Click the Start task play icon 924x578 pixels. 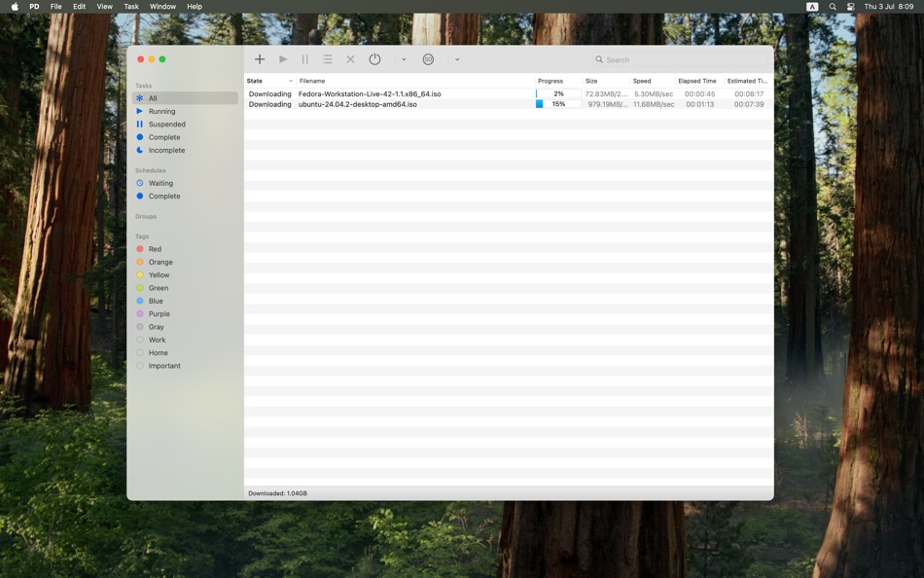click(283, 59)
